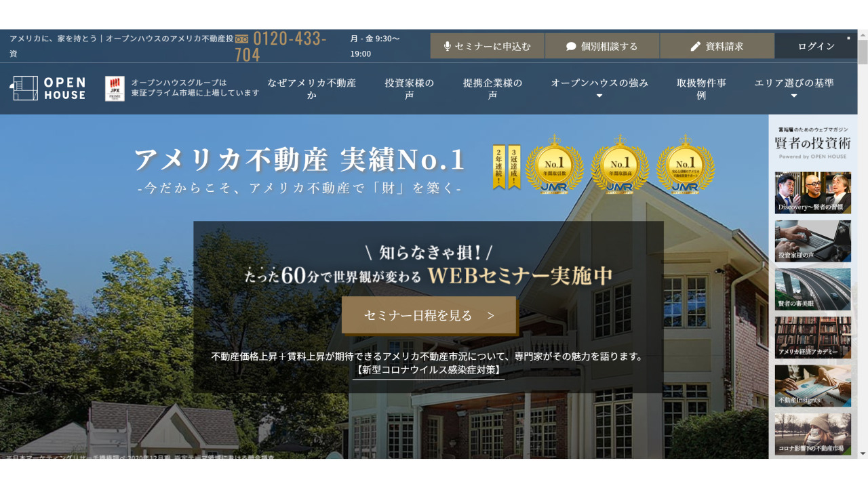This screenshot has height=488, width=868.
Task: Click the アメリカ不動産 実績No.1 headline
Action: click(x=300, y=160)
